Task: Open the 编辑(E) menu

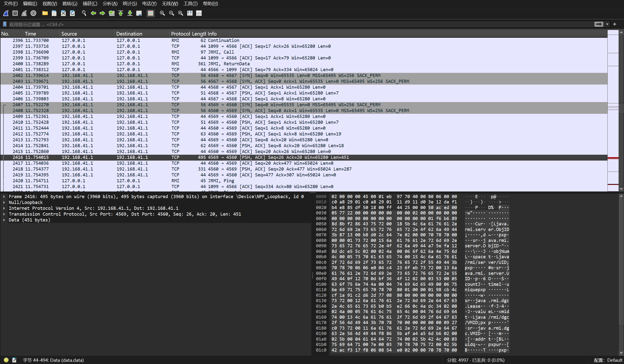Action: tap(30, 3)
